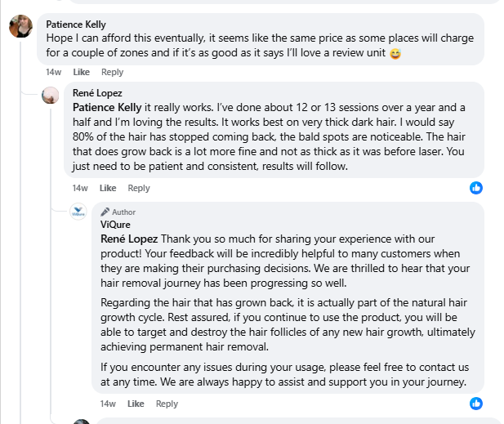The width and height of the screenshot is (504, 424).
Task: Click thumbs-up reaction icon on ViQure's reply
Action: click(x=476, y=404)
